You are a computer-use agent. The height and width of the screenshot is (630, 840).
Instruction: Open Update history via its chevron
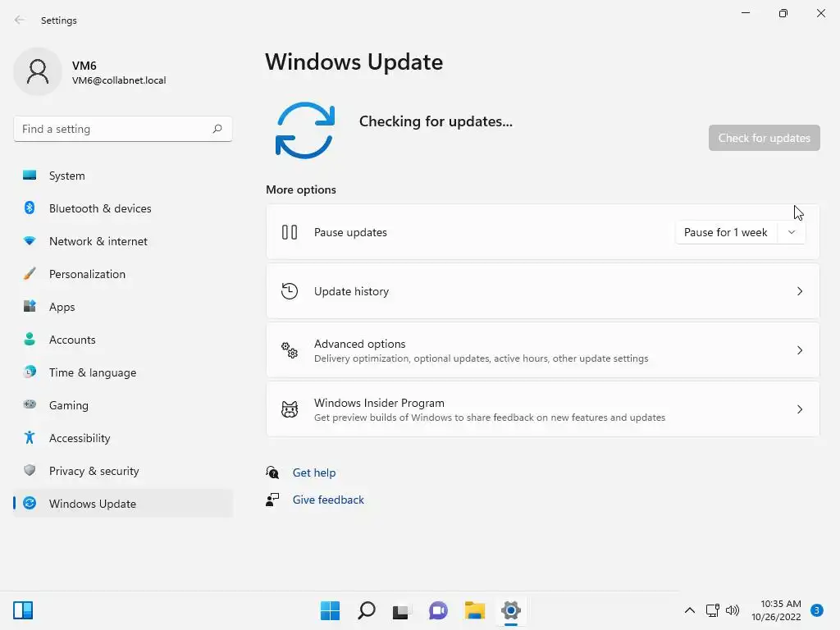click(x=799, y=291)
